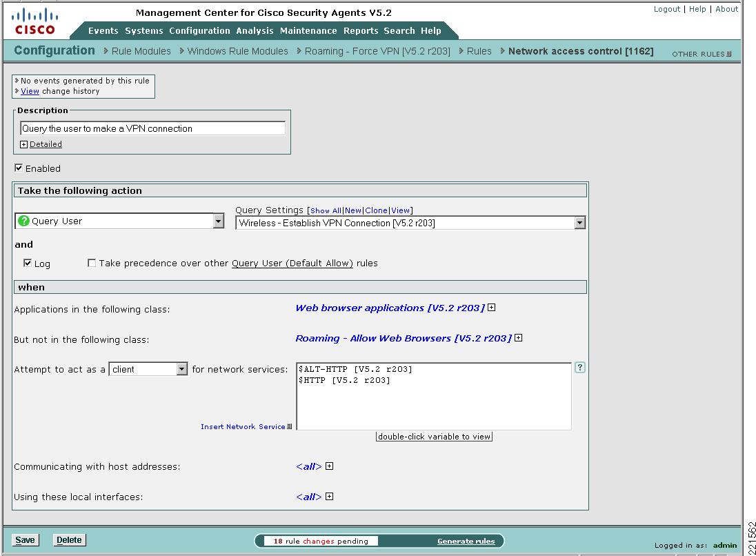The width and height of the screenshot is (756, 556).
Task: Click Other Rules link
Action: click(699, 54)
